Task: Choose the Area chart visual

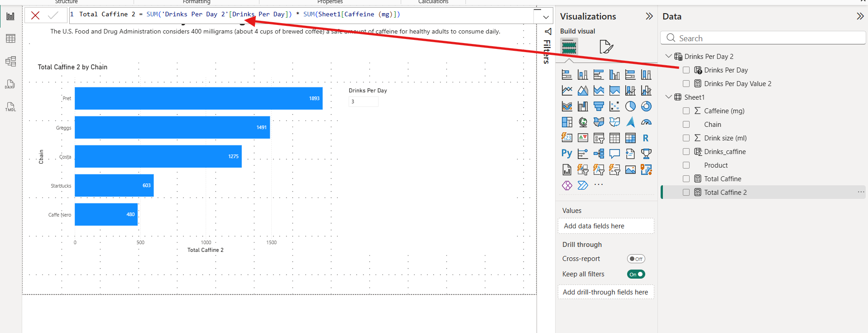Action: pos(583,91)
